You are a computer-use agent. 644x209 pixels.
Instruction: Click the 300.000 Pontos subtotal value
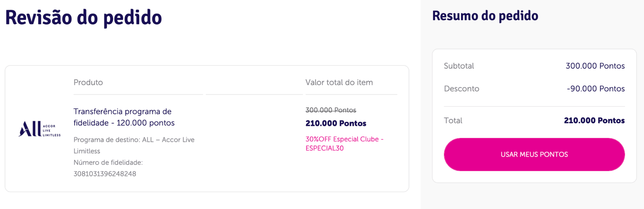coord(595,66)
